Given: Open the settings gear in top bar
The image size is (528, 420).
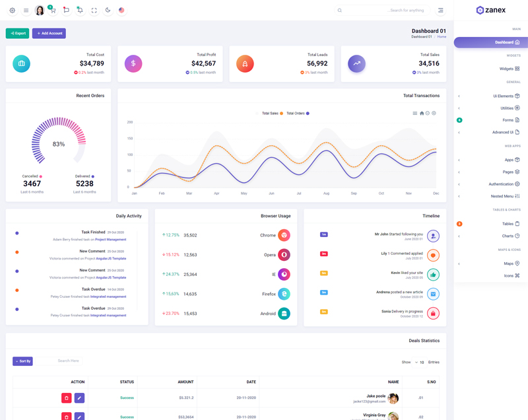Looking at the screenshot, I should pyautogui.click(x=12, y=11).
